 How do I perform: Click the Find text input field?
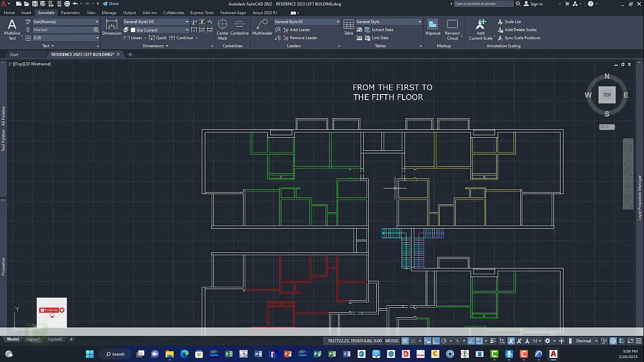tap(62, 30)
